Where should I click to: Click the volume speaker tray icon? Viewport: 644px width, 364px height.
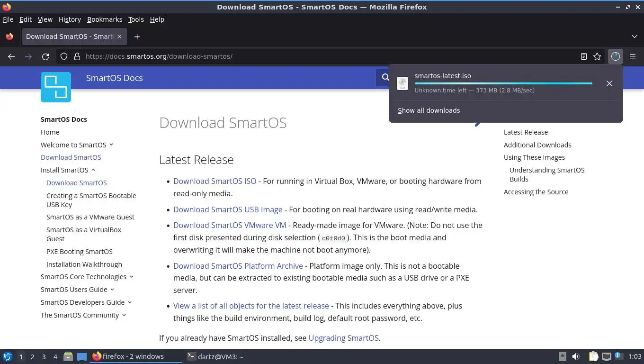click(576, 356)
